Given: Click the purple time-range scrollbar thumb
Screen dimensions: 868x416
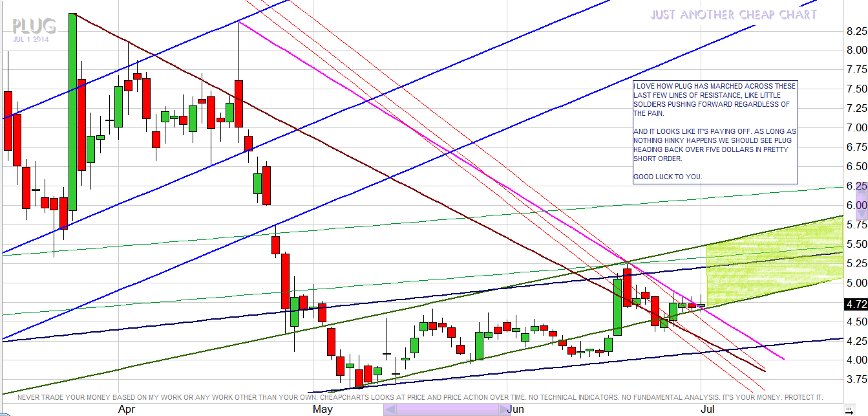Looking at the screenshot, I should click(446, 410).
